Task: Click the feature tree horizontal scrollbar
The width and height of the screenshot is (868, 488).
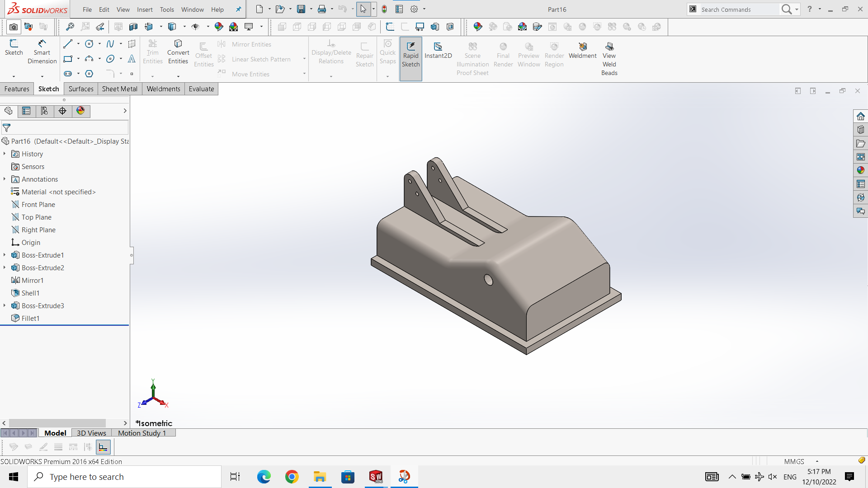Action: (57, 423)
